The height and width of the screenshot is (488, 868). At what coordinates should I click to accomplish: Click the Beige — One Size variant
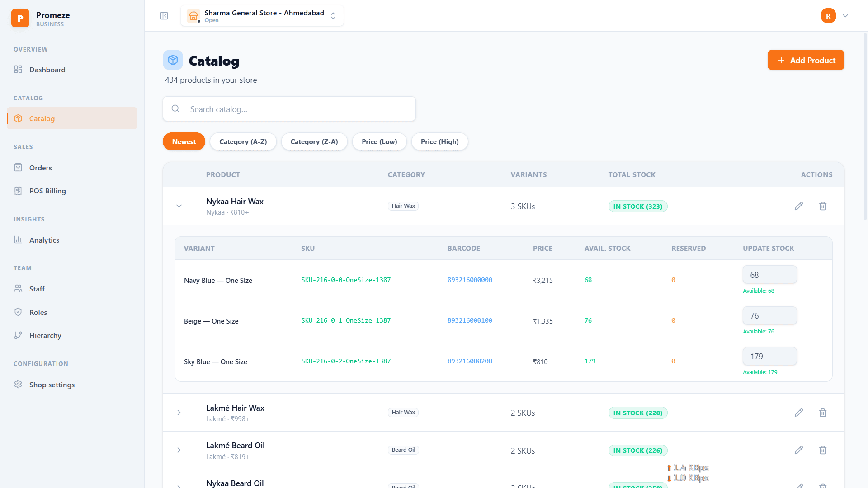click(211, 321)
